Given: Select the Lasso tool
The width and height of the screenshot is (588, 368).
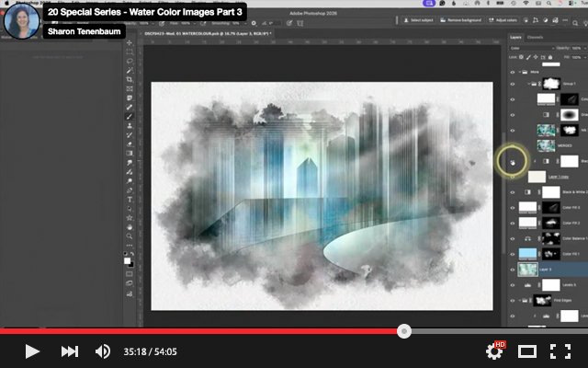Looking at the screenshot, I should coord(130,61).
